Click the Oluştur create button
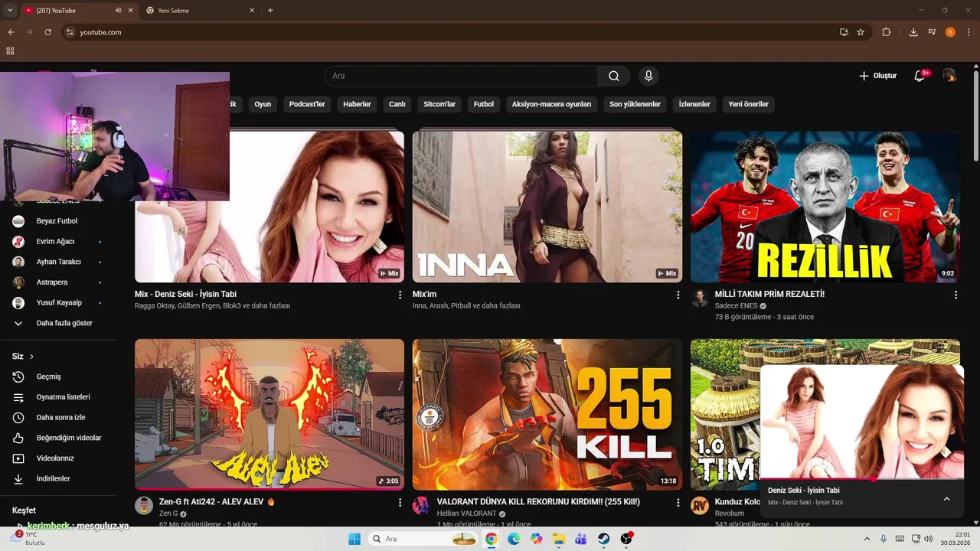This screenshot has width=980, height=551. click(x=877, y=76)
